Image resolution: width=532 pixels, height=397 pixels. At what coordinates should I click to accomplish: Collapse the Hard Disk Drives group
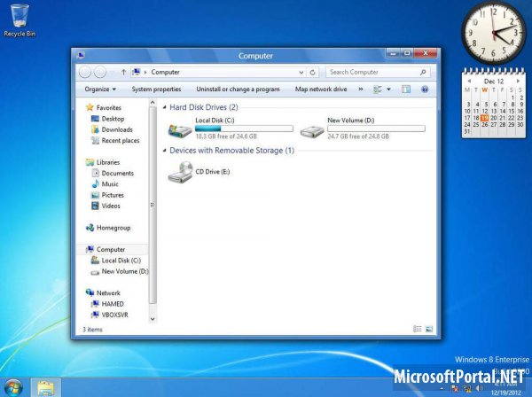(x=165, y=107)
